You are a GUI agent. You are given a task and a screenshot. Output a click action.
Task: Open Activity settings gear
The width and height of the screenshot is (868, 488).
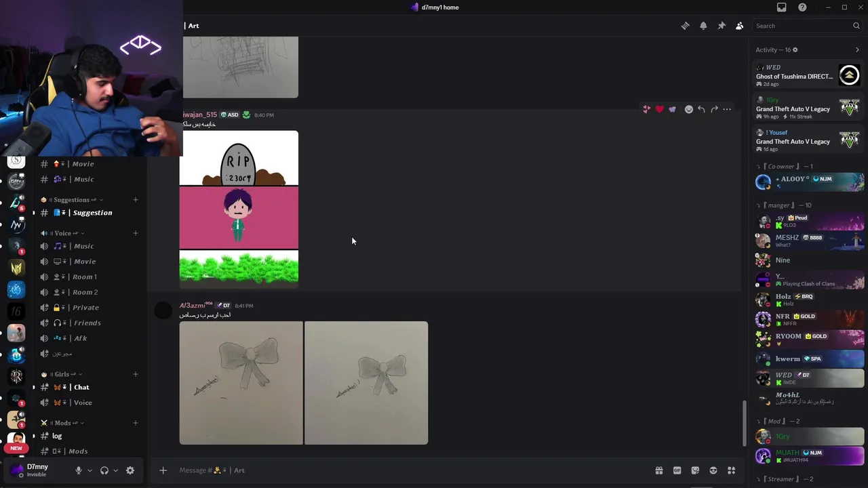pyautogui.click(x=795, y=50)
